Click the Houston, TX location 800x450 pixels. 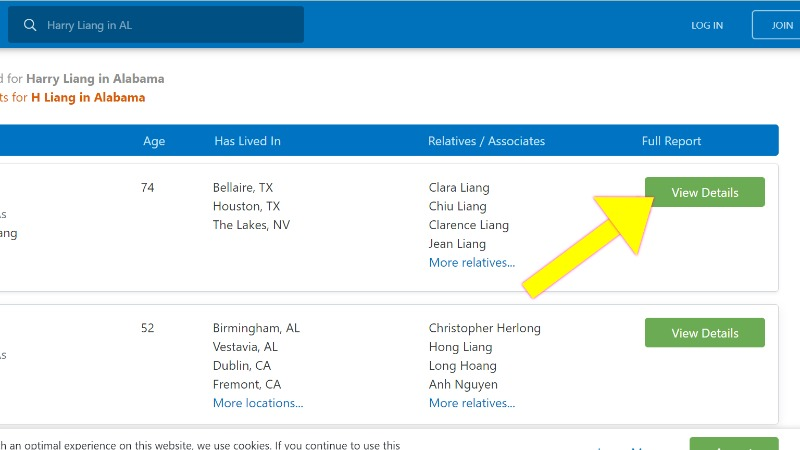coord(246,206)
